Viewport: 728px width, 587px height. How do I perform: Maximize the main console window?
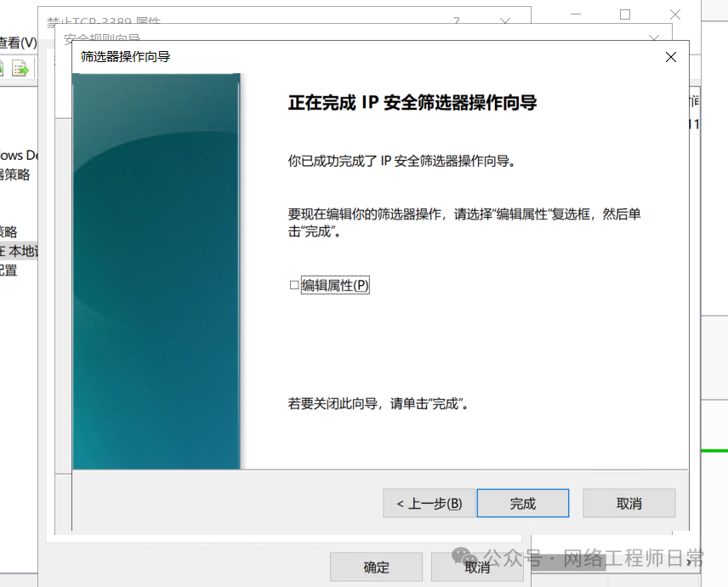tap(625, 14)
